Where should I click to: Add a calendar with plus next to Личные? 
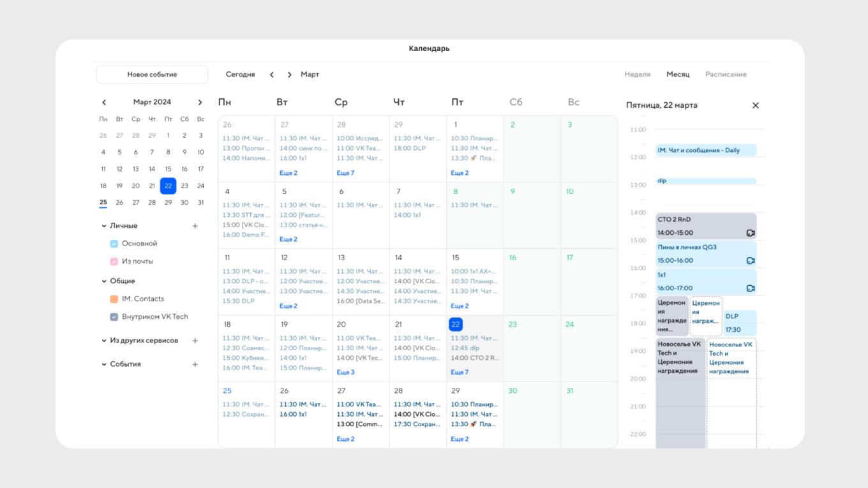tap(195, 226)
